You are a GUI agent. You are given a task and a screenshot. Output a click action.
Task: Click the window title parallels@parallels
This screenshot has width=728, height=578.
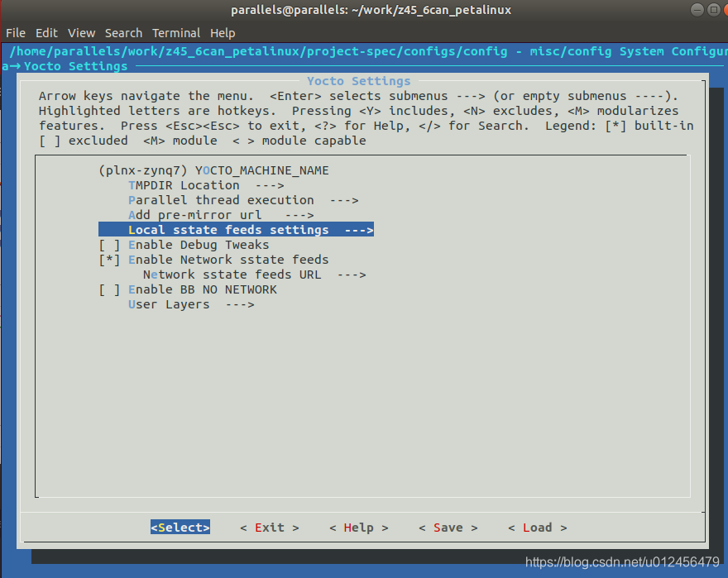(x=371, y=10)
